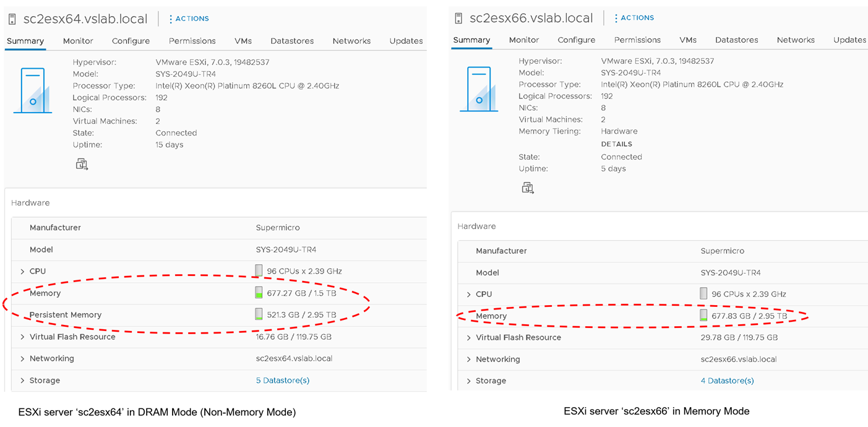This screenshot has height=427, width=868.
Task: Click CPU usage bar icon for sc2esx66
Action: point(703,293)
